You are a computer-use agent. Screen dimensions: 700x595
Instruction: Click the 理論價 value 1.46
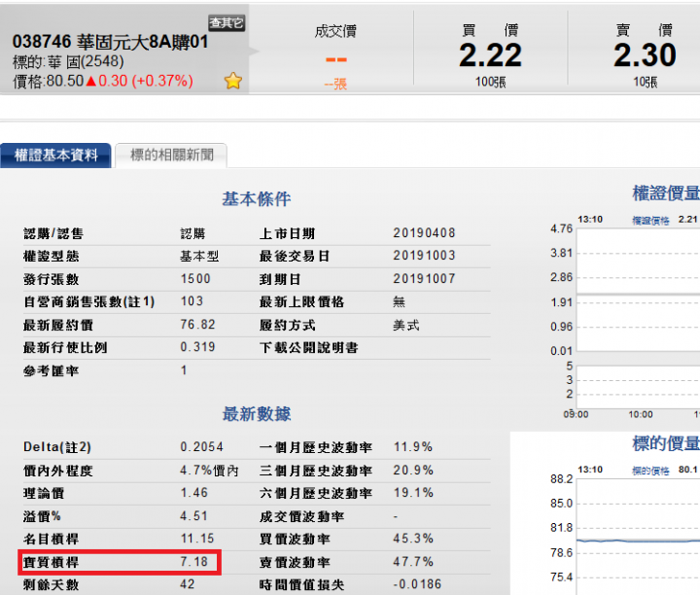pyautogui.click(x=194, y=493)
